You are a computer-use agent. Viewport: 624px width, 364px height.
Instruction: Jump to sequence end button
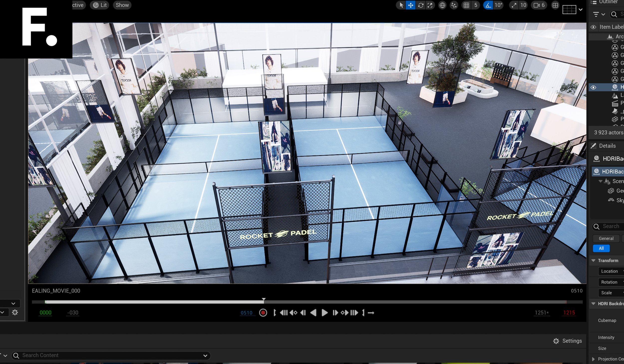tap(354, 313)
